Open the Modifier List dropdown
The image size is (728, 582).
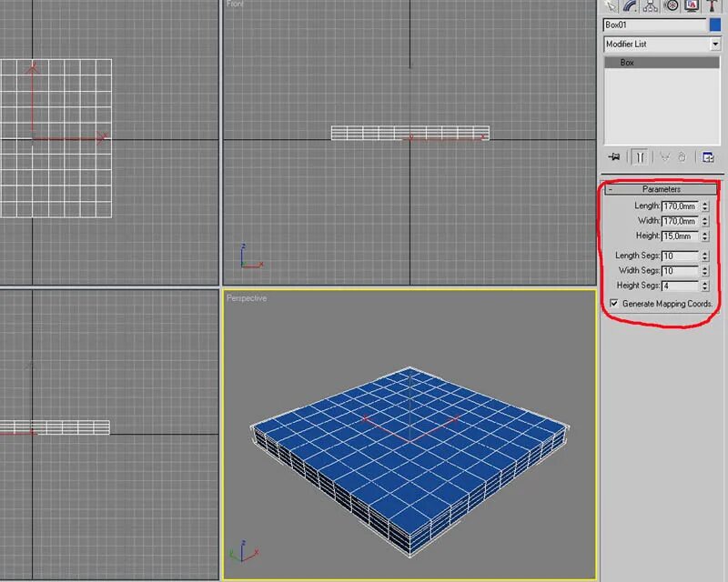pyautogui.click(x=715, y=43)
